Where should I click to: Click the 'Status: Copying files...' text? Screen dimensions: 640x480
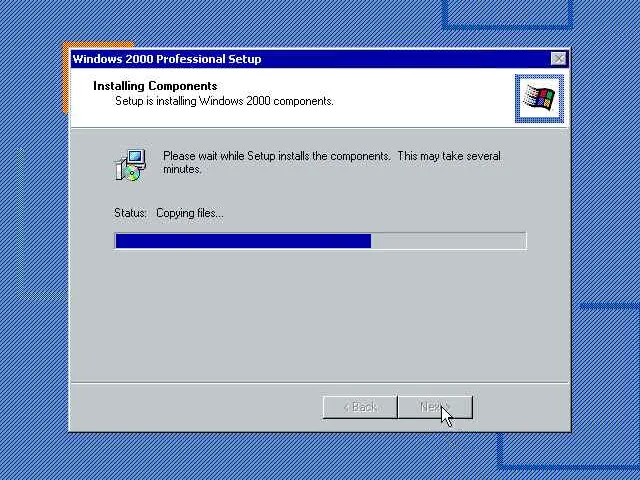tap(169, 213)
